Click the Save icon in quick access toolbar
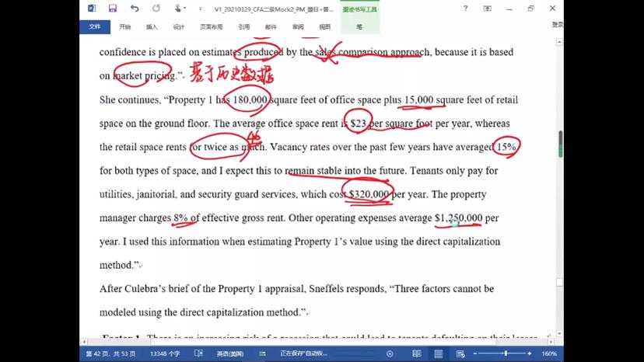 [113, 9]
